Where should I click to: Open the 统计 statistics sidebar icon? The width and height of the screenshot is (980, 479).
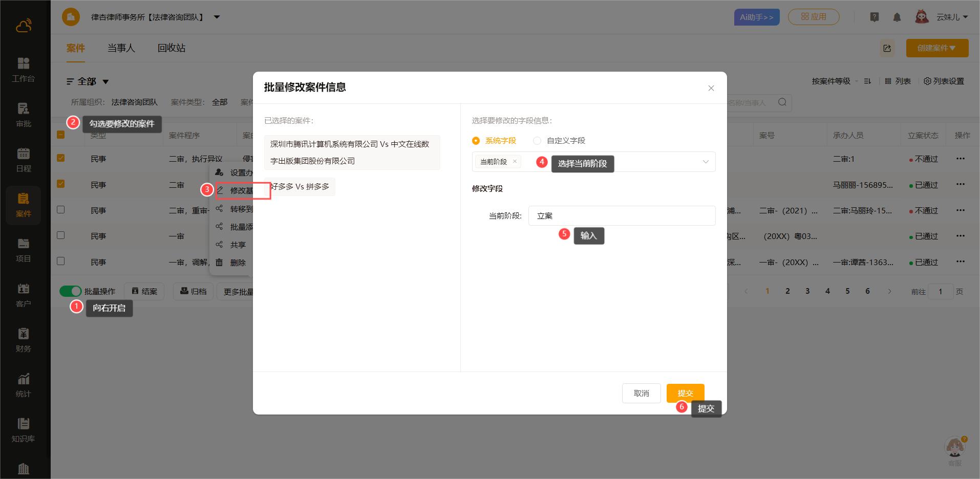[x=23, y=385]
